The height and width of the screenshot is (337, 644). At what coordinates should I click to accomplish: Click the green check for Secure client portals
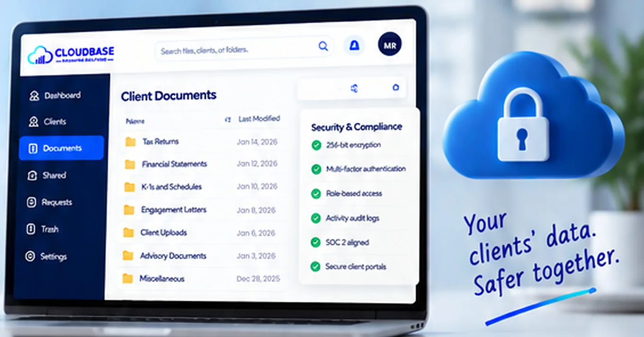point(315,266)
